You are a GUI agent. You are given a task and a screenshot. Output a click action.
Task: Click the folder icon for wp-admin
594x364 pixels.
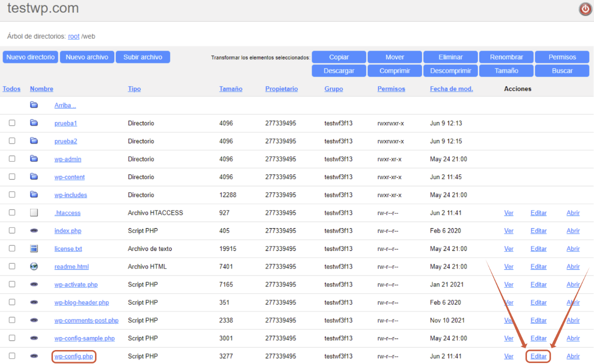point(34,158)
